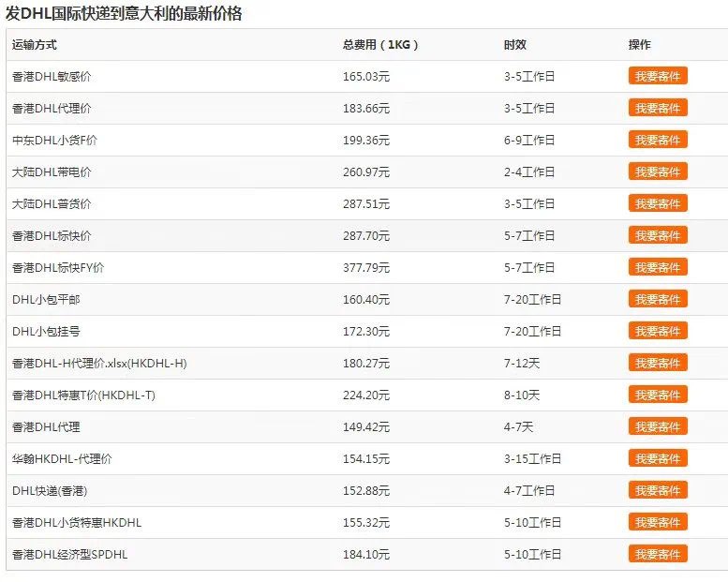
Task: Click 我要寄件 for 大陆DHL普货价
Action: coord(658,203)
